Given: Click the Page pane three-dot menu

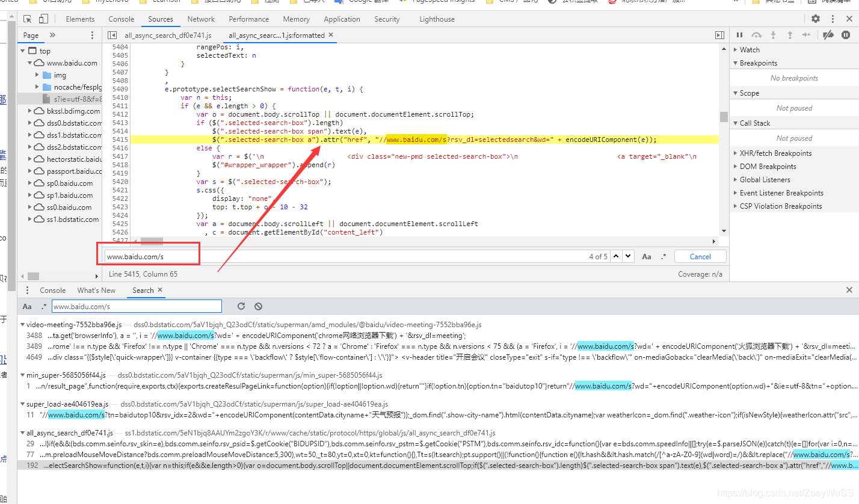Looking at the screenshot, I should coord(92,35).
